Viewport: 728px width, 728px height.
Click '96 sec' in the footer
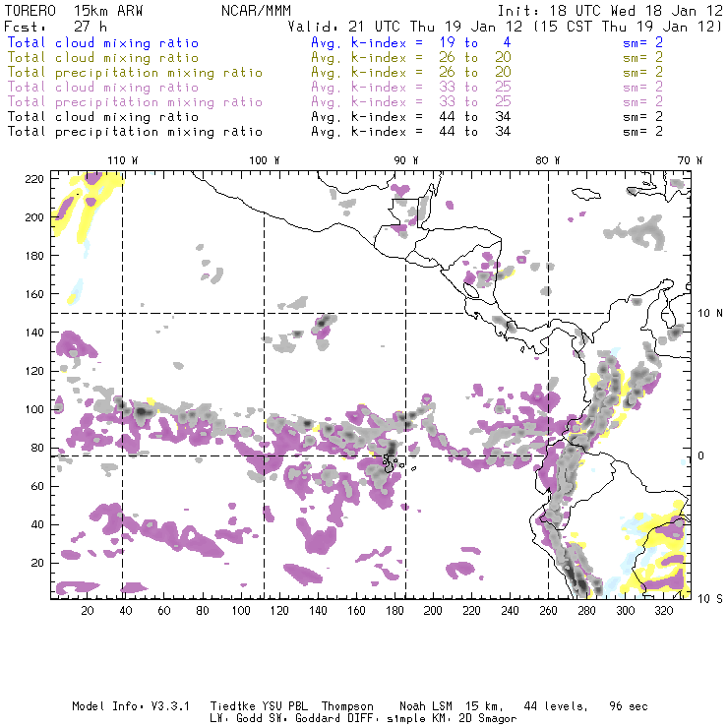click(x=629, y=706)
